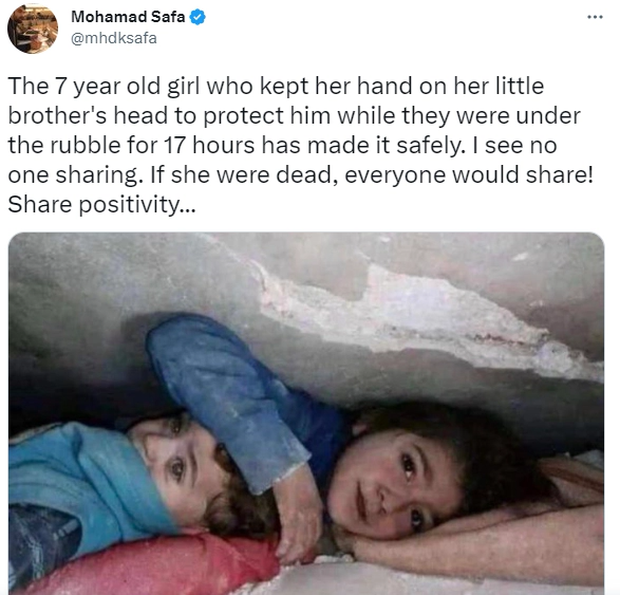Click the tweet text to open details
This screenshot has width=620, height=595.
[301, 145]
